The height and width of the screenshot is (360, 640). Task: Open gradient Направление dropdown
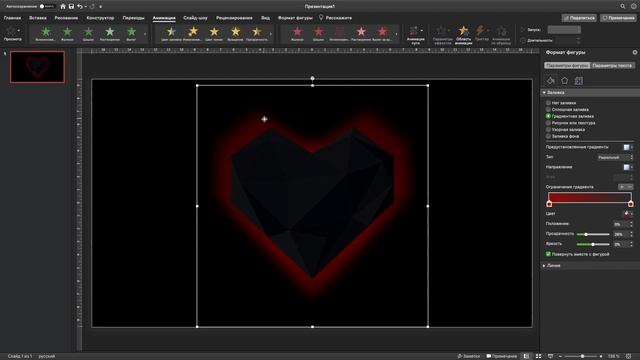[628, 167]
